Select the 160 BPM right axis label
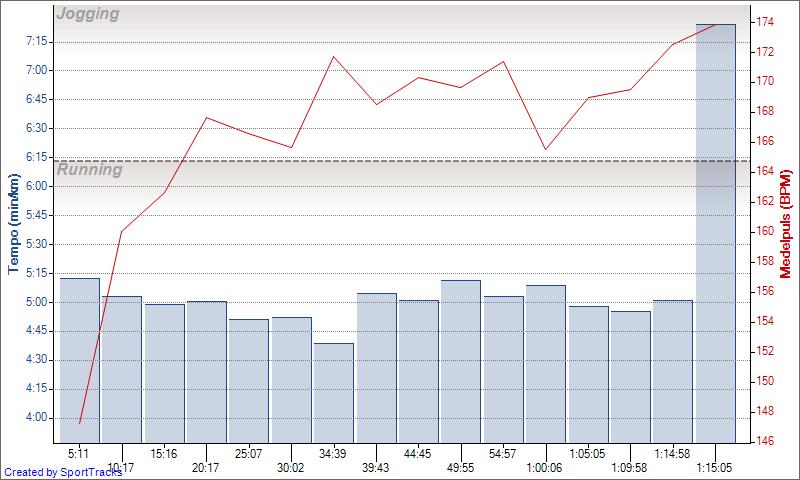 tap(763, 231)
